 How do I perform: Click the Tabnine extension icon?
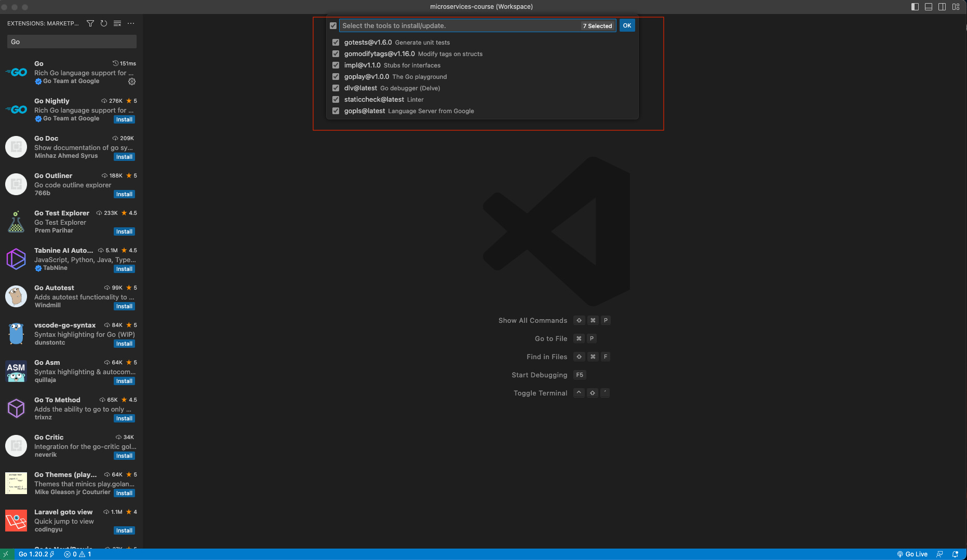pos(16,259)
